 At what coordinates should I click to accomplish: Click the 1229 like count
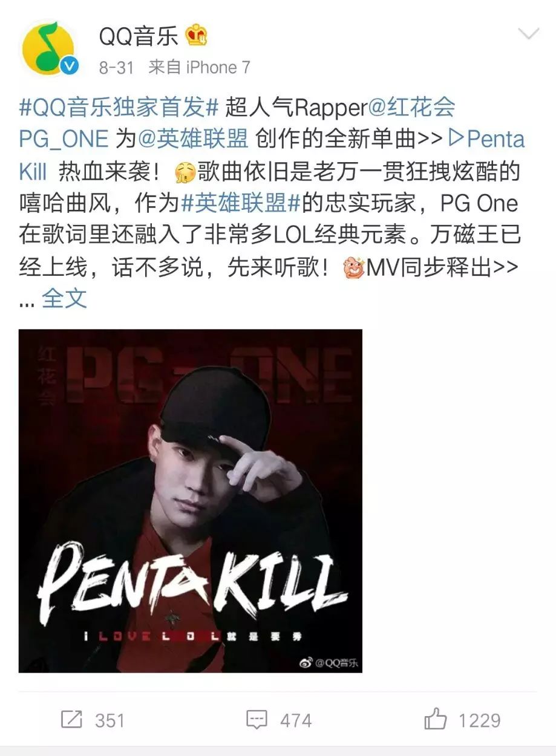480,720
